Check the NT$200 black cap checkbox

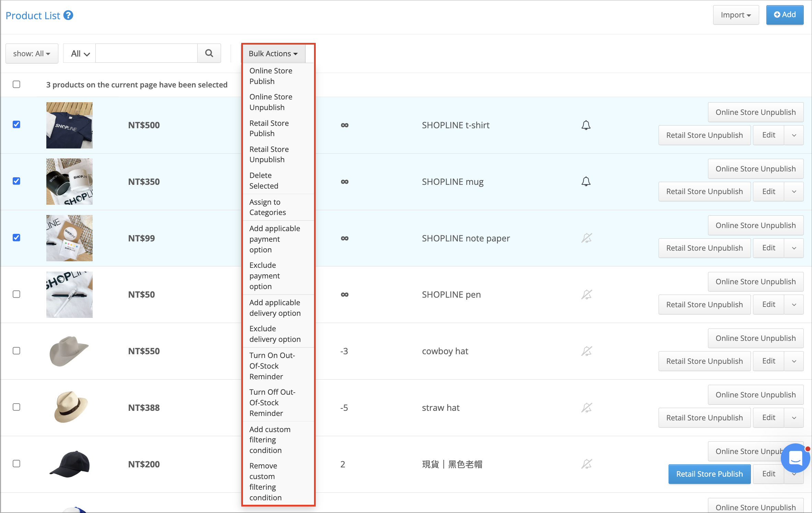[x=16, y=464]
